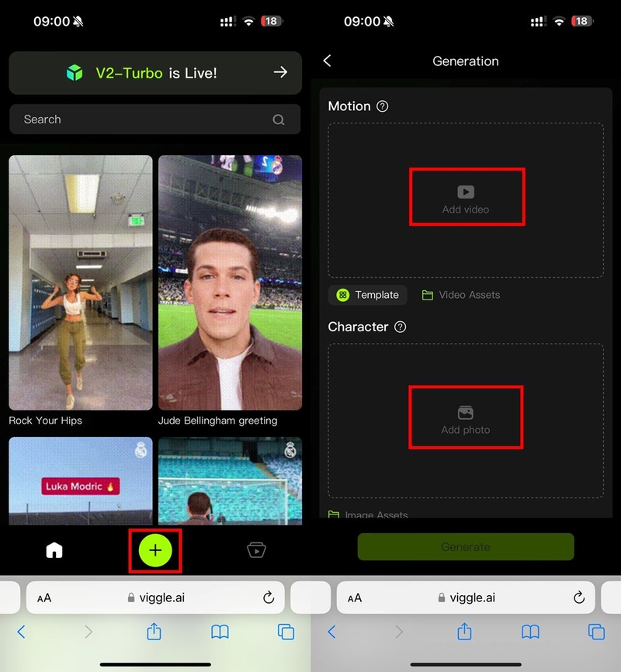The image size is (621, 672).
Task: Click the search magnifier icon
Action: (x=279, y=120)
